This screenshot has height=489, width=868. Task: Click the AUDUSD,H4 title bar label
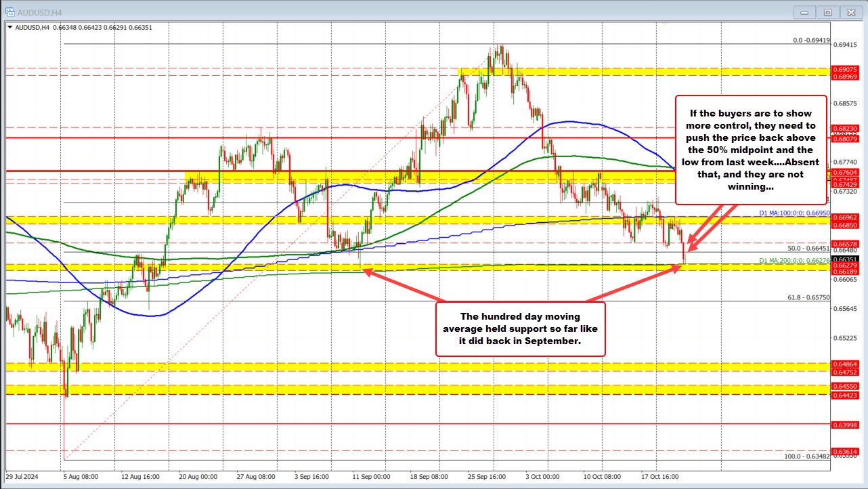pos(40,12)
